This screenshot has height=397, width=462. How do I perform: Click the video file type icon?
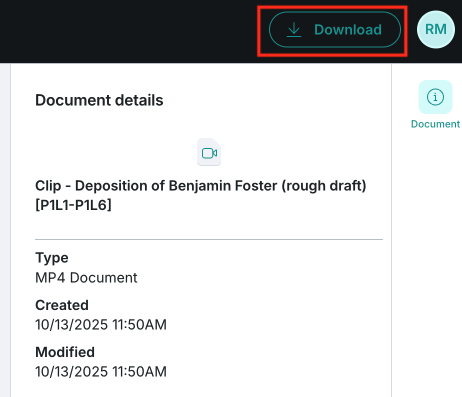(x=209, y=153)
